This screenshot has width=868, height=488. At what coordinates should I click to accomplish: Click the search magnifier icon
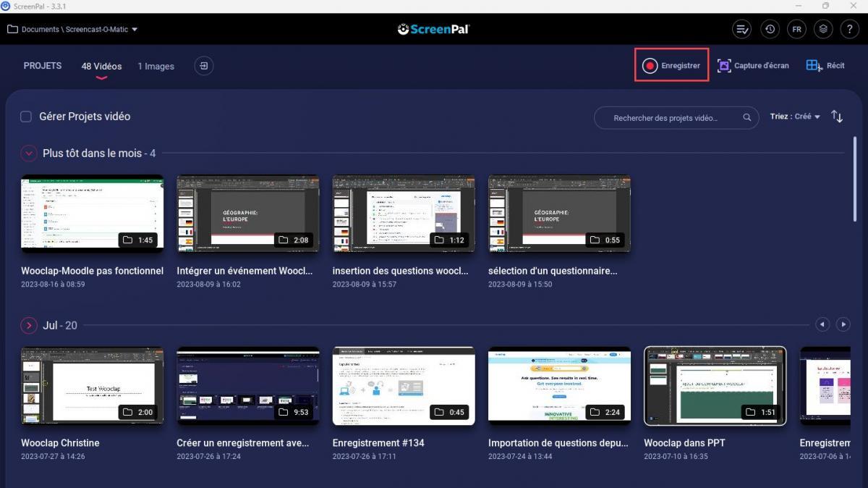[747, 117]
